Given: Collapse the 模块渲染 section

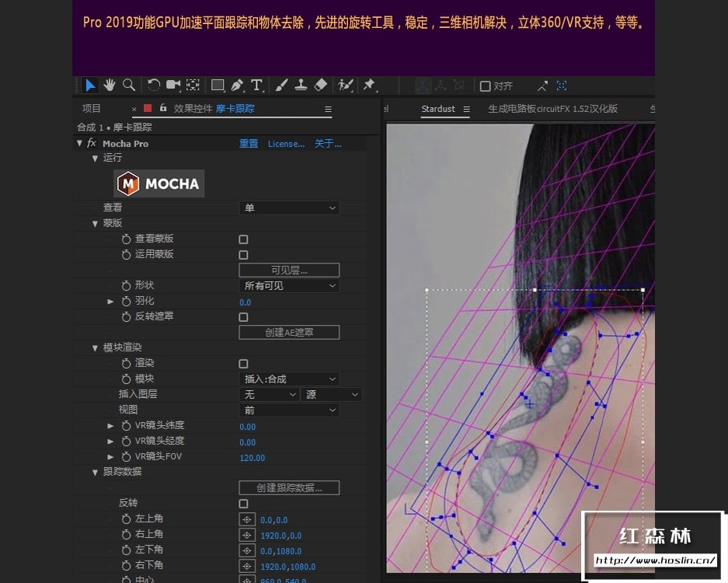Looking at the screenshot, I should [x=95, y=348].
